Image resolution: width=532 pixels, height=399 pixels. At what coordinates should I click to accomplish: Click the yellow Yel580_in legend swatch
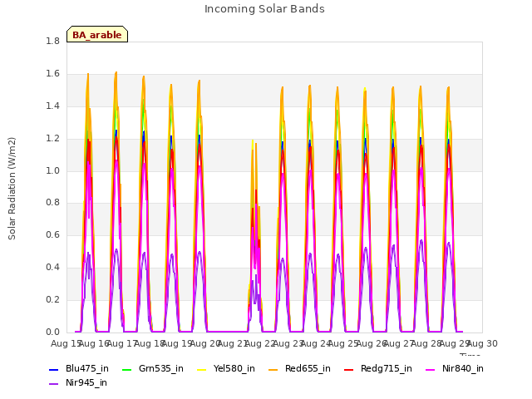(201, 369)
